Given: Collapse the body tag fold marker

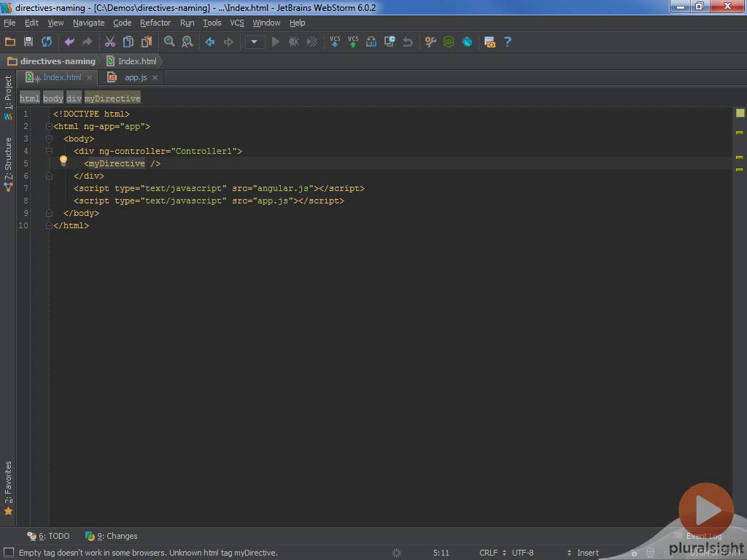Looking at the screenshot, I should click(49, 139).
